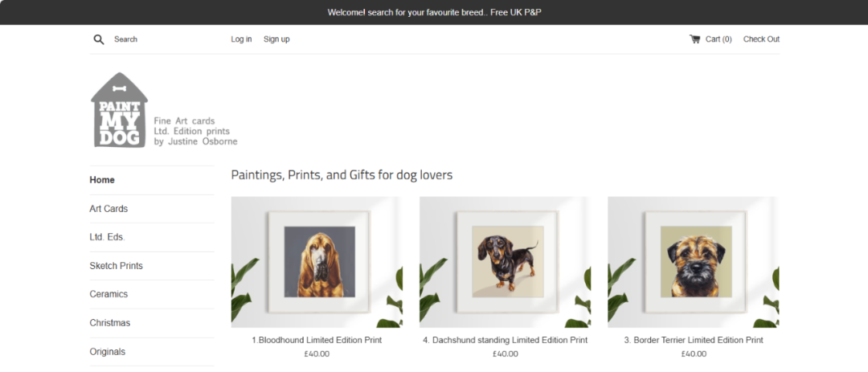
Task: Open the Bloodhound print thumbnail
Action: click(x=317, y=262)
